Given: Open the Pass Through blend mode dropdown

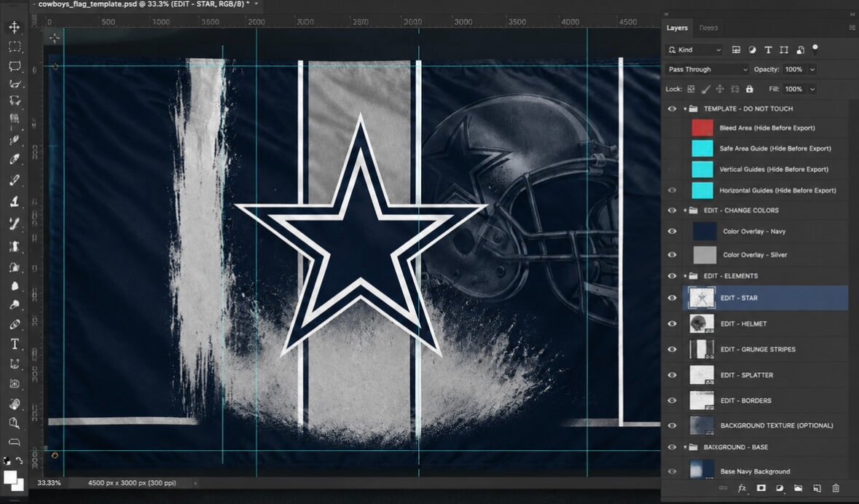Looking at the screenshot, I should (707, 69).
